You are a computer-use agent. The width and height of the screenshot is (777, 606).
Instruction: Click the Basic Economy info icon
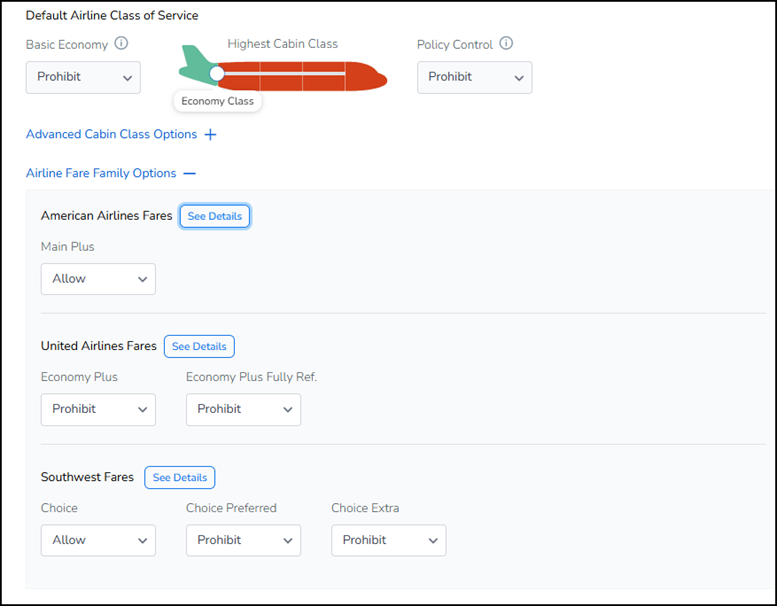[122, 44]
